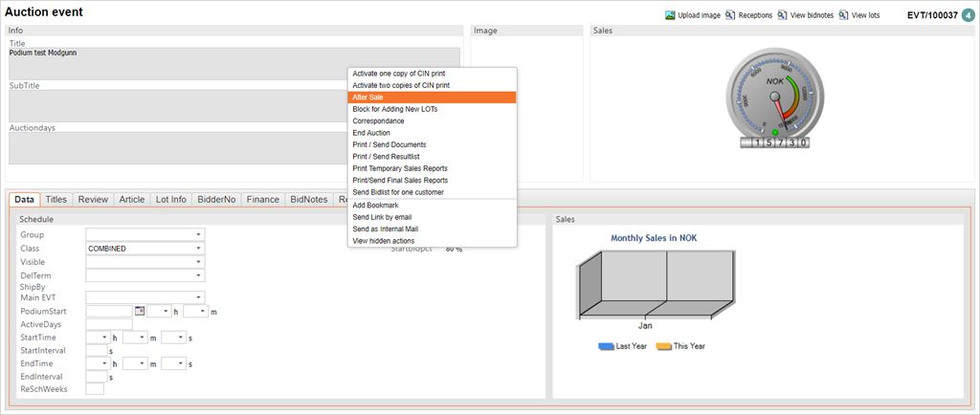Select After Sale from context menu
The width and height of the screenshot is (980, 415).
(x=433, y=98)
